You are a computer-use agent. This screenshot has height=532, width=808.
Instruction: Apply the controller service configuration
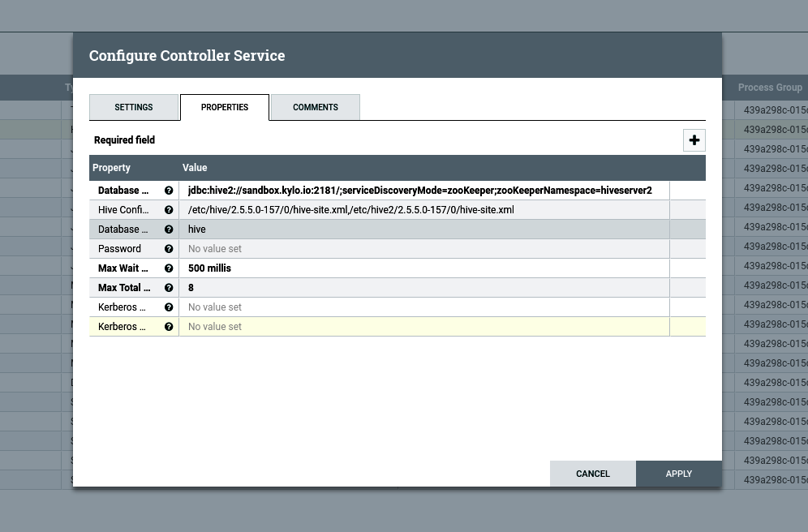[678, 474]
